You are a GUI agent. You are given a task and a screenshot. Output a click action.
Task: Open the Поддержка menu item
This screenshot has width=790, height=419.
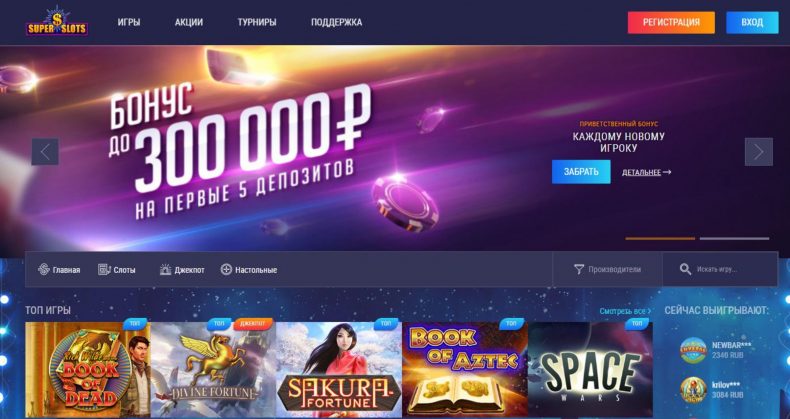click(337, 22)
